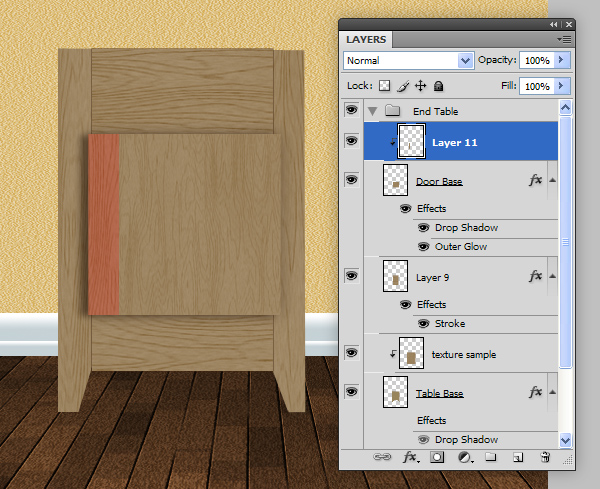
Task: Open the add layer style fx menu
Action: [x=410, y=457]
